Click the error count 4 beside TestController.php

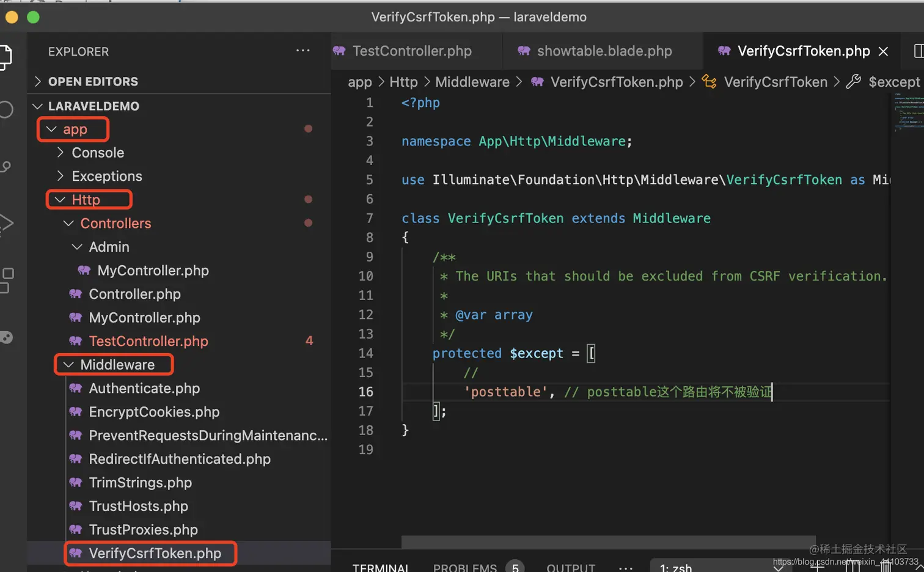click(x=309, y=341)
